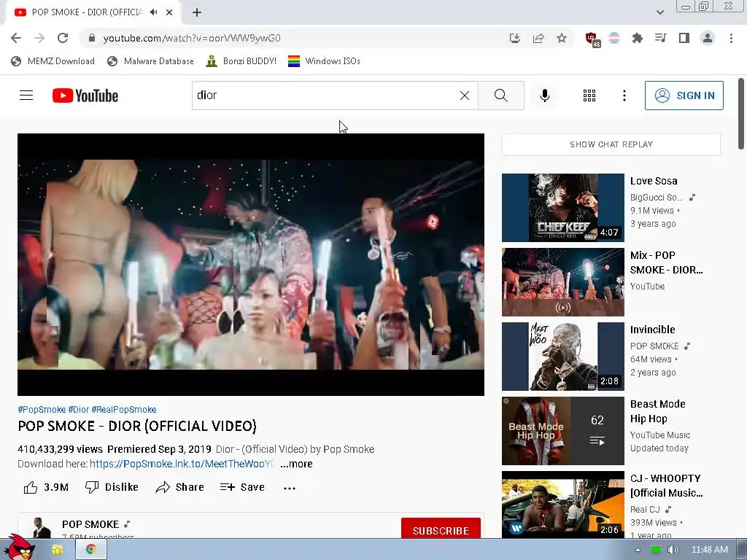The height and width of the screenshot is (560, 747).
Task: Bookmark this page with star icon
Action: pos(562,38)
